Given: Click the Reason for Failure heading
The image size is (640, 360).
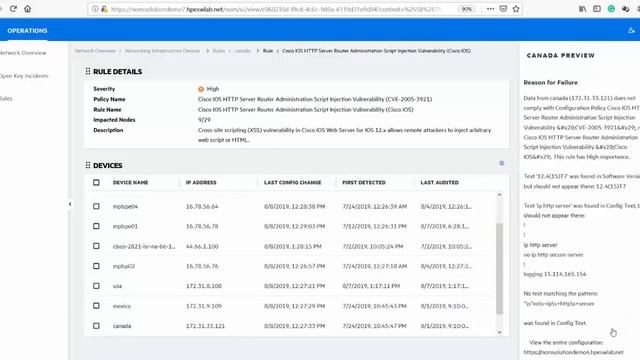Looking at the screenshot, I should (x=551, y=82).
